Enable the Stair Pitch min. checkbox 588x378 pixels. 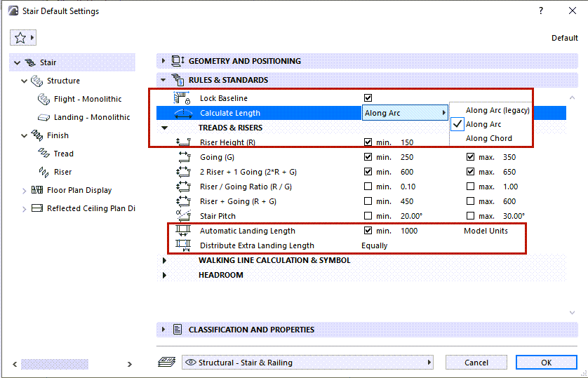tap(368, 216)
